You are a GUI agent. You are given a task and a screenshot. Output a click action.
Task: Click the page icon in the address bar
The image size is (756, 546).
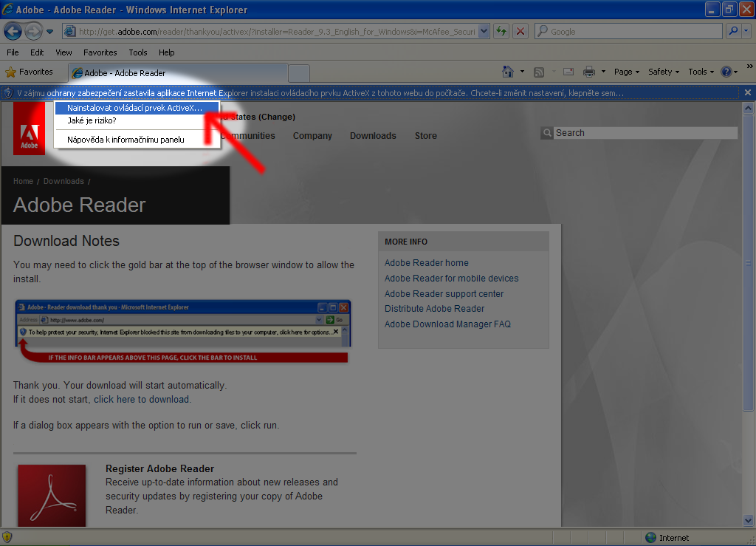70,31
